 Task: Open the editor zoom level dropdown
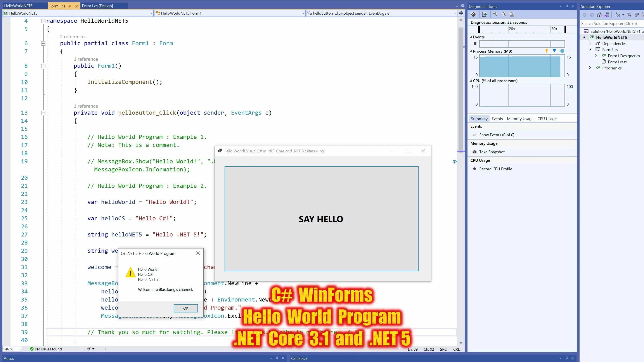pyautogui.click(x=20, y=349)
